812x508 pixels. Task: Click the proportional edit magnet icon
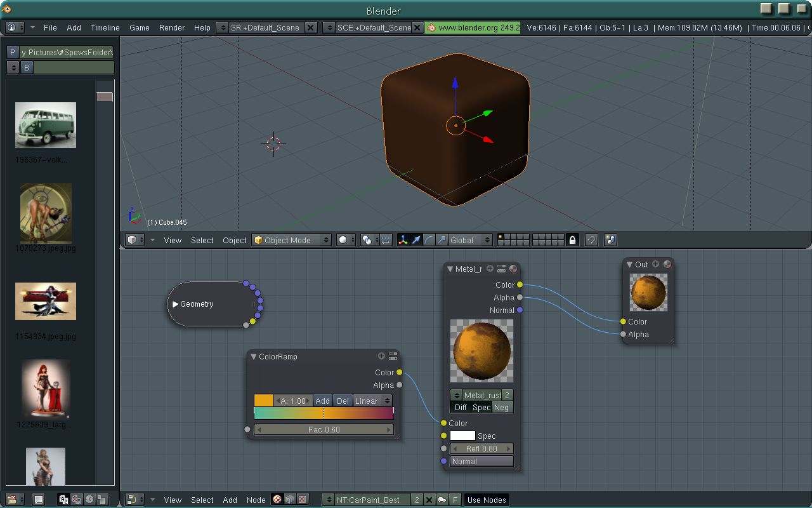click(591, 240)
